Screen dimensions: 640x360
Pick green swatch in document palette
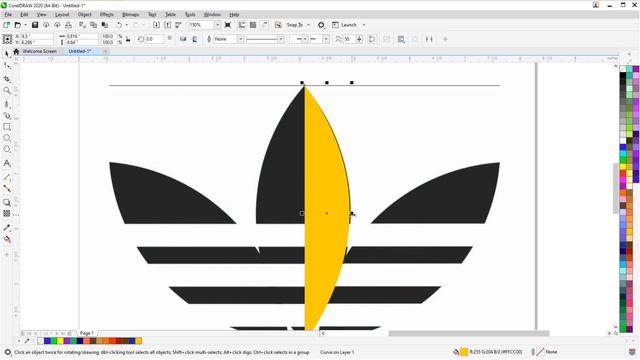[x=54, y=341]
